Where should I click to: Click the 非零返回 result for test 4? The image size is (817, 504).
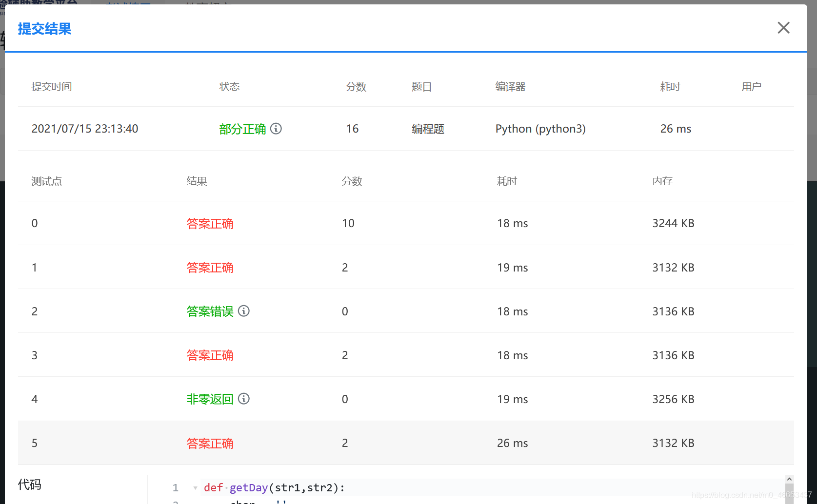210,399
